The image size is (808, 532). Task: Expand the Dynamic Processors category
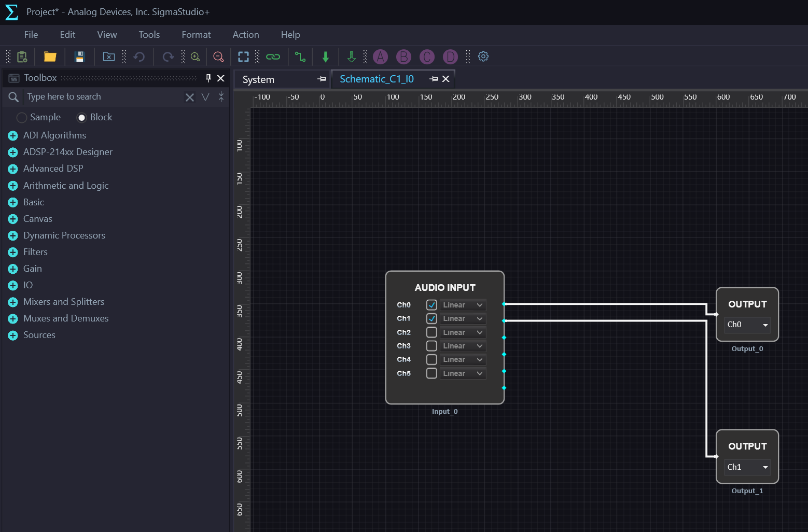[13, 236]
